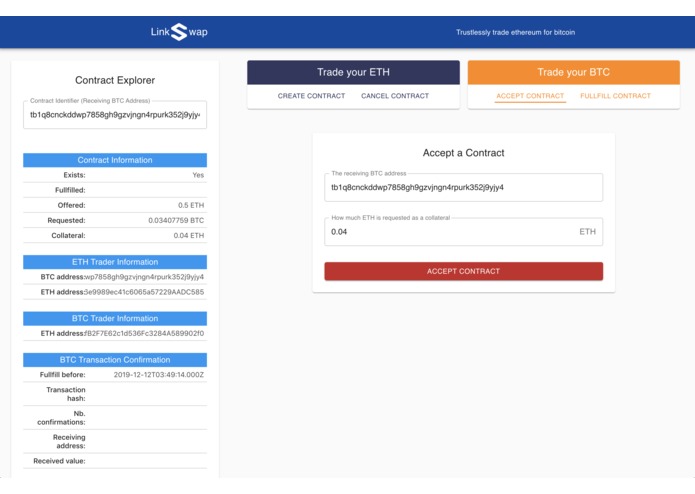695x494 pixels.
Task: Select the Collateral value 0.04 ETH
Action: [x=189, y=235]
